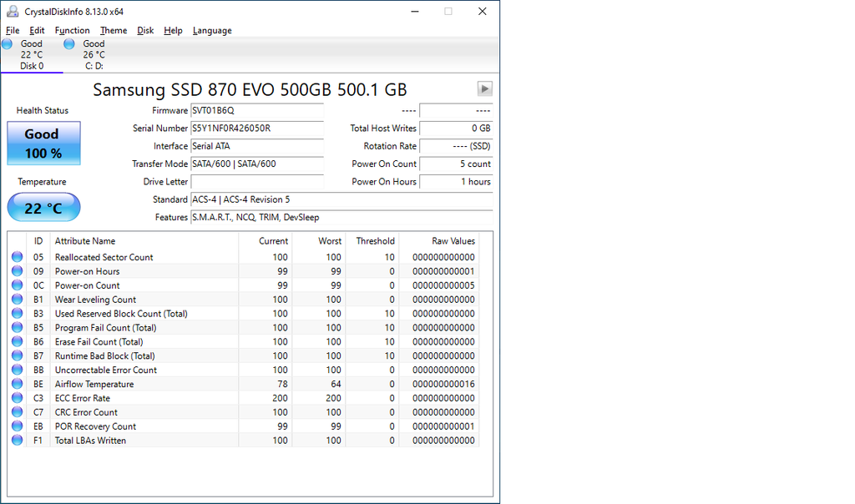
Task: Click the status orb for ECC Error Rate
Action: 18,398
